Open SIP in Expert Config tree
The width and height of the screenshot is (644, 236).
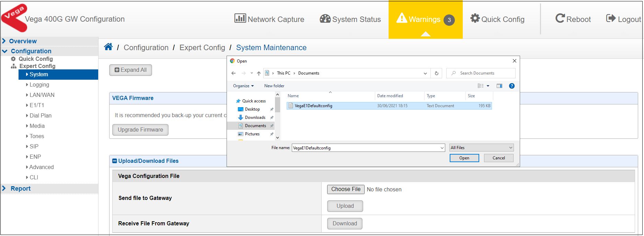[34, 146]
